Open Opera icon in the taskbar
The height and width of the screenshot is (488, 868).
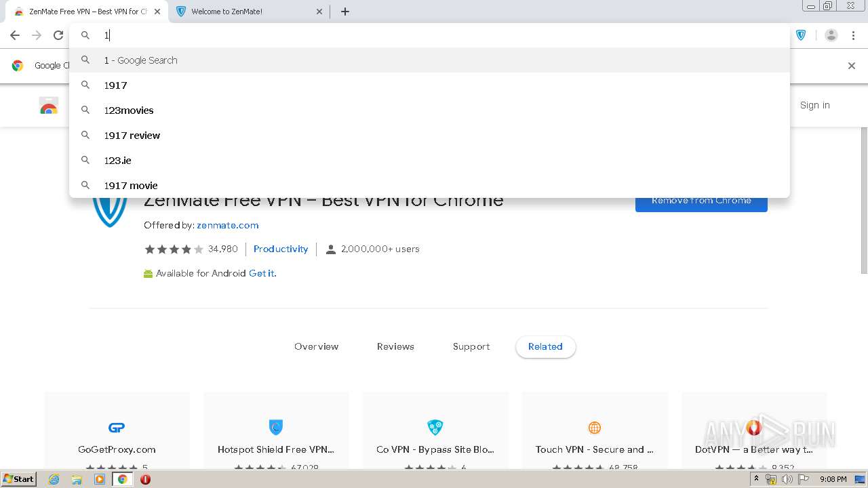145,479
